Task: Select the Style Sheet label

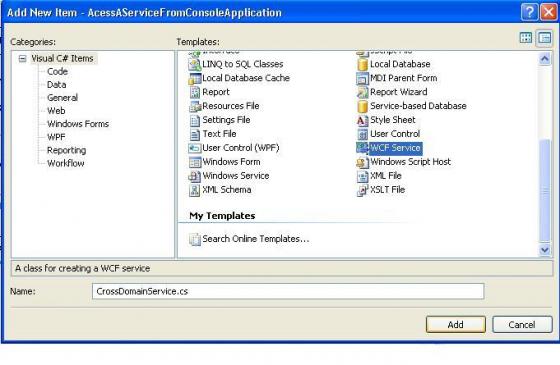Action: click(x=393, y=120)
